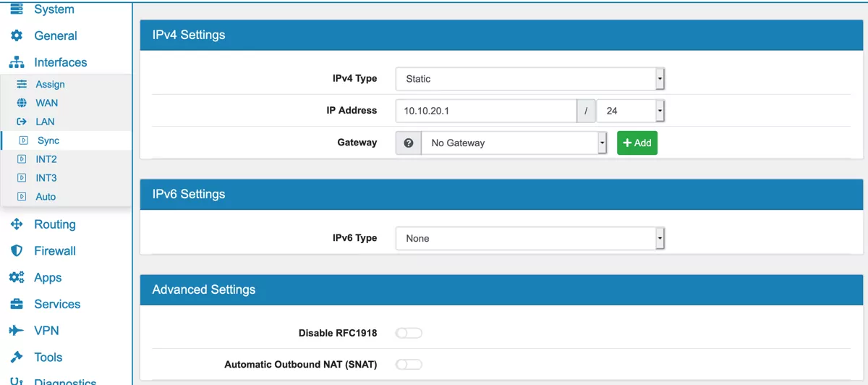Open the INT2 interface settings
Image resolution: width=868 pixels, height=385 pixels.
pyautogui.click(x=46, y=159)
